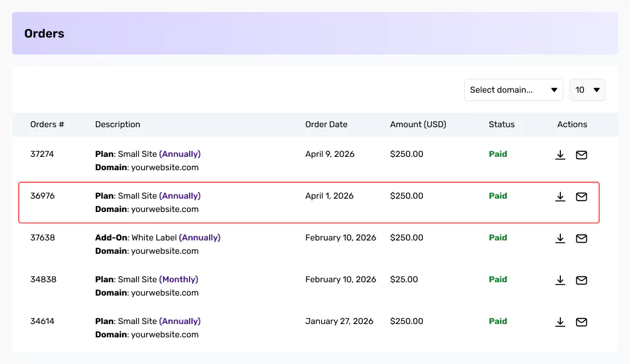Click the Orders # column header
630x364 pixels.
tap(47, 125)
